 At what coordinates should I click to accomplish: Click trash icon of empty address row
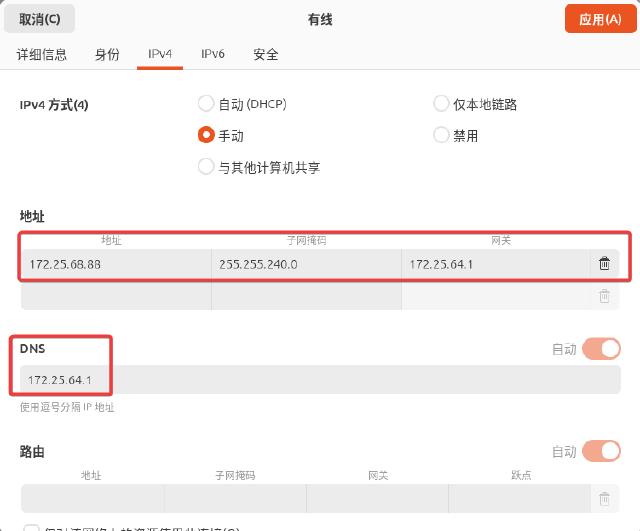click(x=604, y=295)
